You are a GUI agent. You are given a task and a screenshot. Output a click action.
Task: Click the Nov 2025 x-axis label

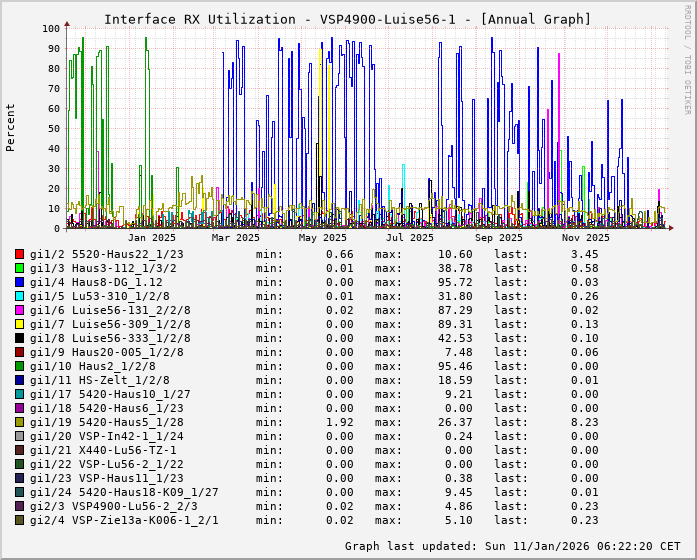(585, 237)
